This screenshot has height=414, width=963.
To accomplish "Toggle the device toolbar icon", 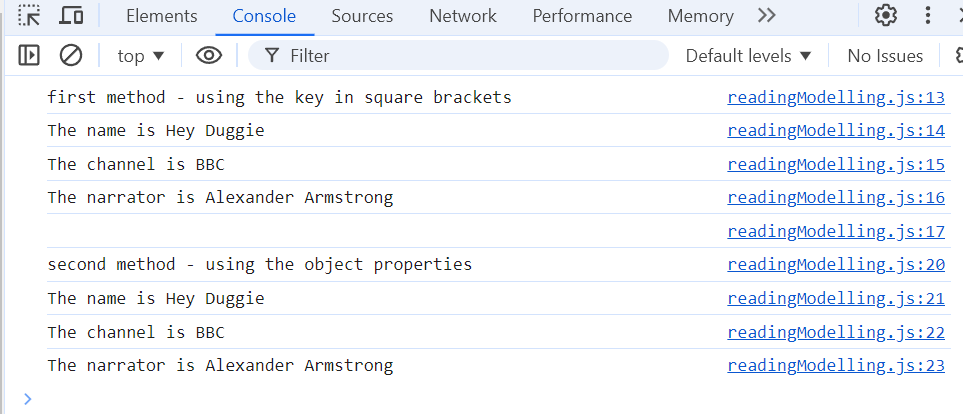I will (x=71, y=15).
